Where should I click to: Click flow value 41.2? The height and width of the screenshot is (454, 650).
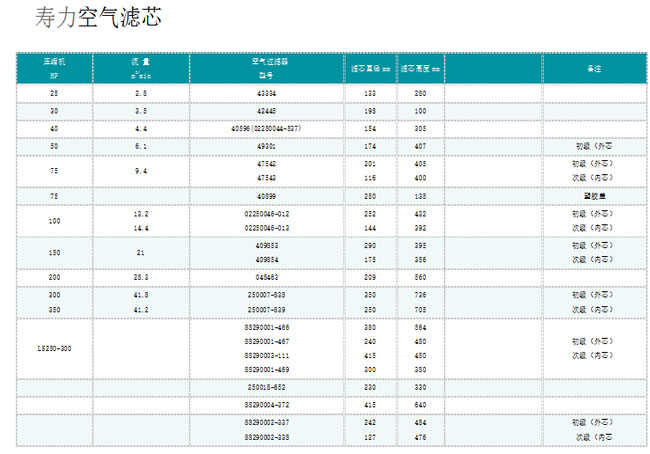pyautogui.click(x=141, y=310)
